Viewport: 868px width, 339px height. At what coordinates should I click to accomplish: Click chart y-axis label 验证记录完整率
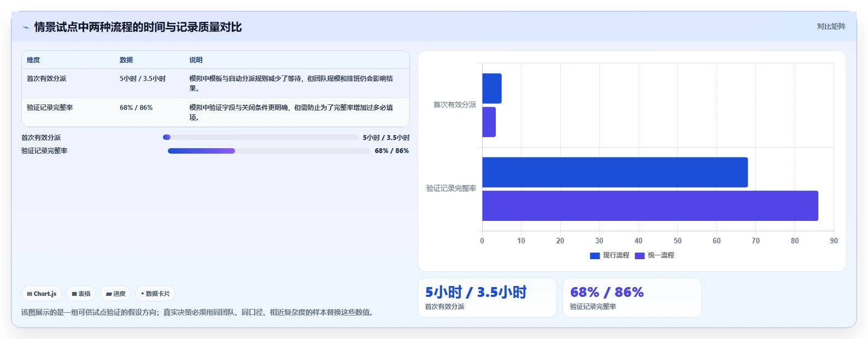[x=451, y=188]
